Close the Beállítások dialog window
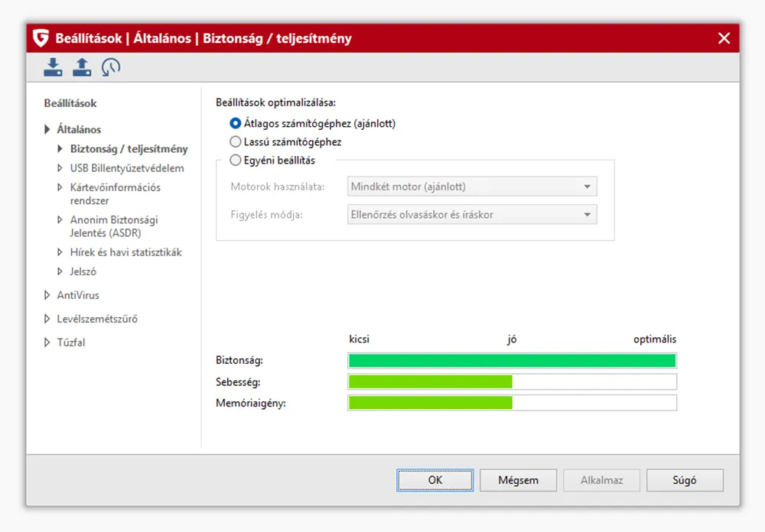This screenshot has height=532, width=765. click(x=724, y=38)
